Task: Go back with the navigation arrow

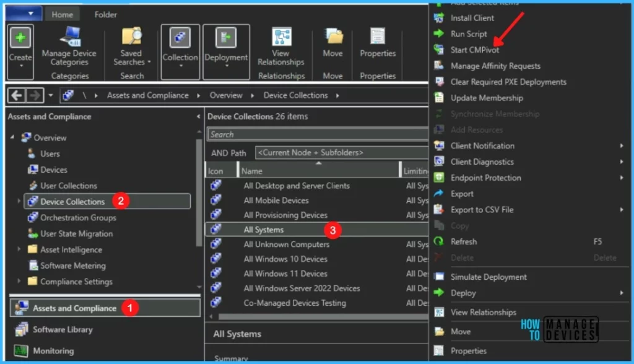Action: [x=17, y=95]
